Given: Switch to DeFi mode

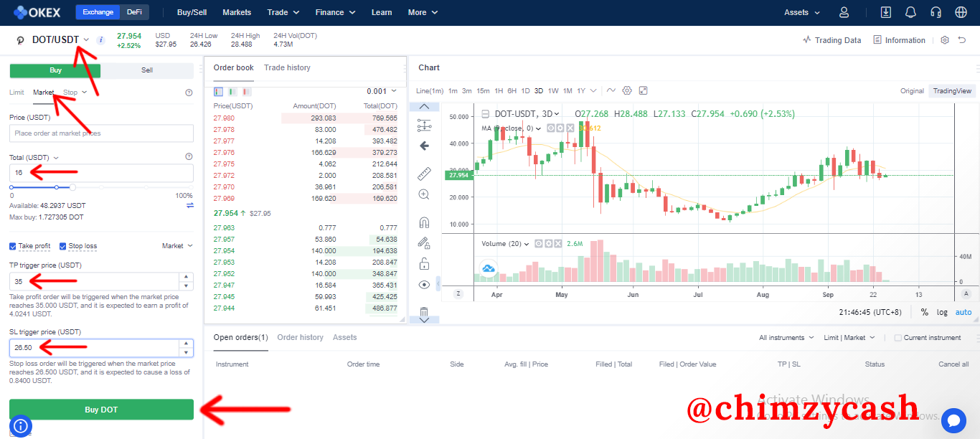Looking at the screenshot, I should point(134,12).
